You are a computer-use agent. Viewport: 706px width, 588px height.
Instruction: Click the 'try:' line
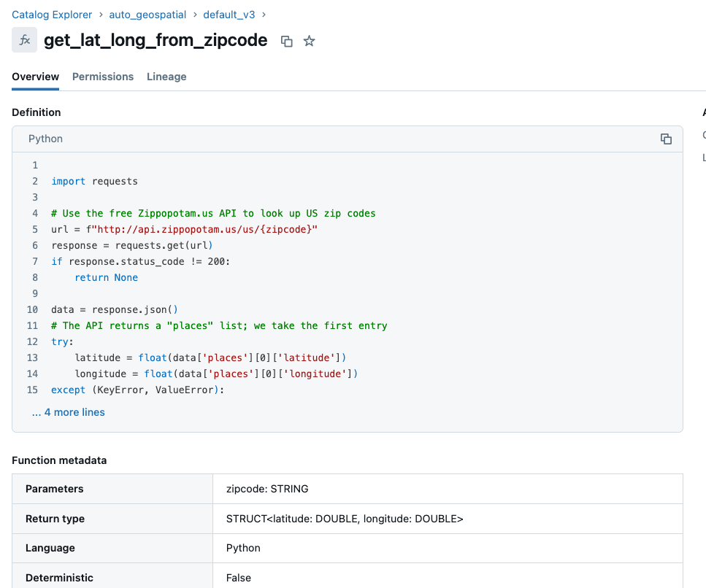(x=62, y=342)
